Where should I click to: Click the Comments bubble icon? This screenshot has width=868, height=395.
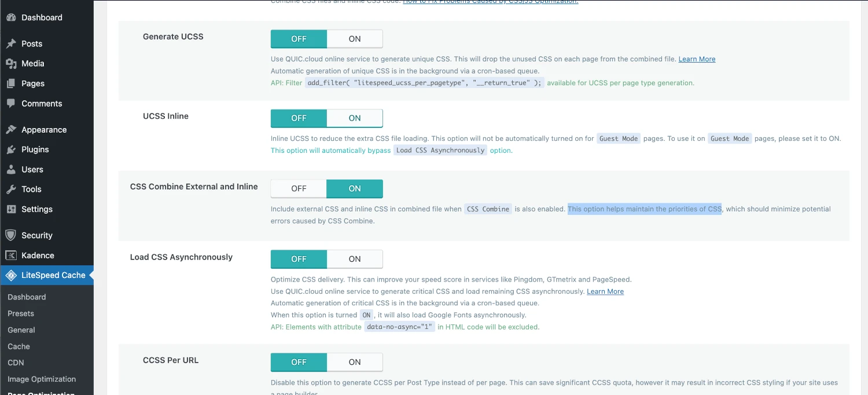point(11,103)
